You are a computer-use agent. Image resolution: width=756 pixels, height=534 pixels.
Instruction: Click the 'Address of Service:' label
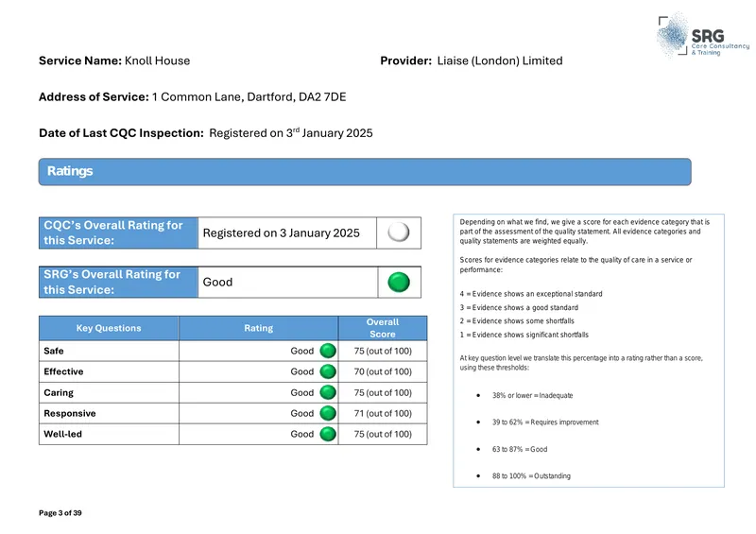click(x=94, y=97)
